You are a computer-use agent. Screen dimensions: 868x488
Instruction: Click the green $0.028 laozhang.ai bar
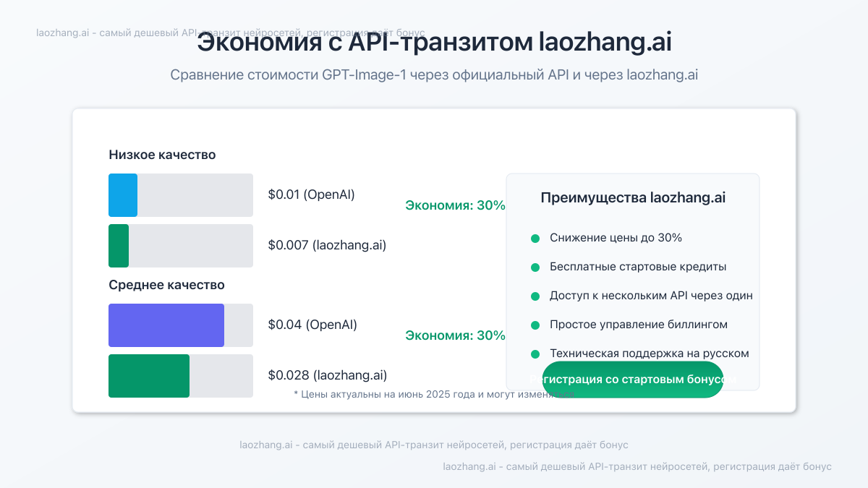tap(149, 376)
